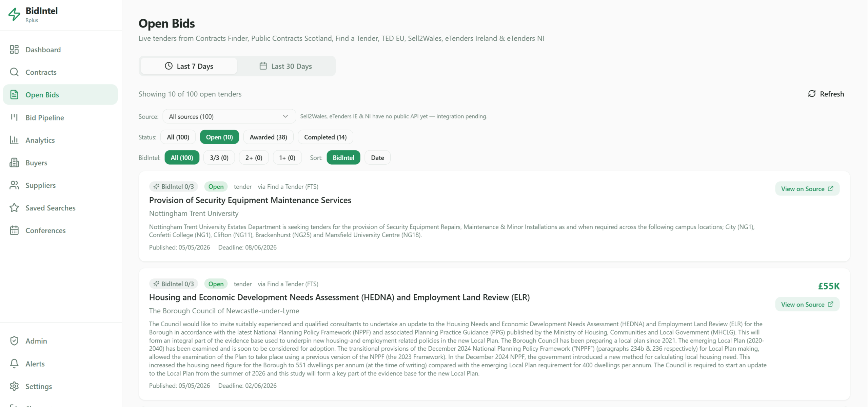Click the Buyers building icon
The image size is (868, 407).
pyautogui.click(x=14, y=163)
